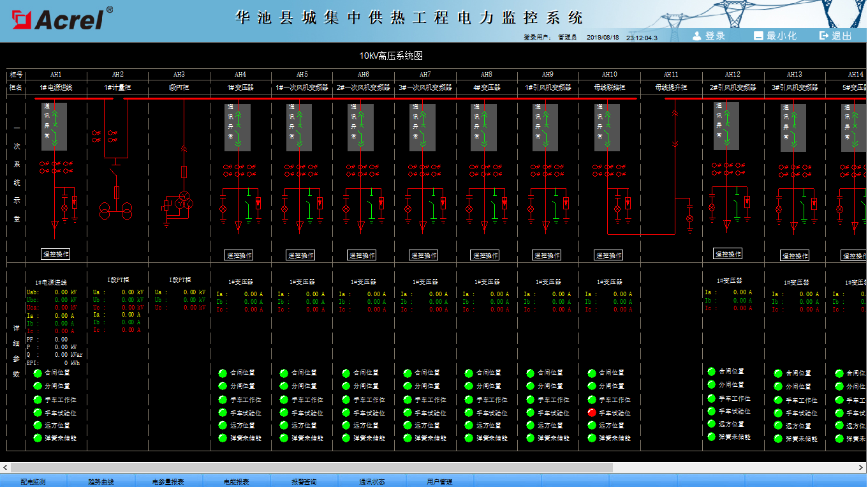
Task: Click 遥控操作 under AH12
Action: click(727, 254)
